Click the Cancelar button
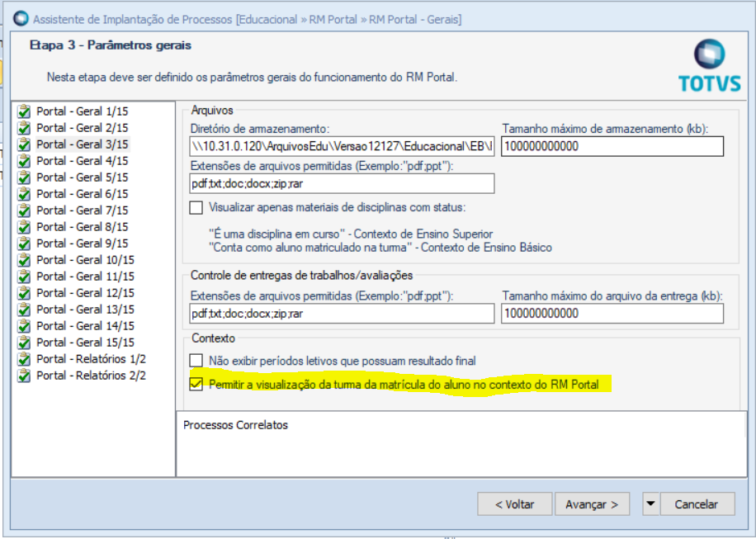This screenshot has width=756, height=539. [697, 504]
